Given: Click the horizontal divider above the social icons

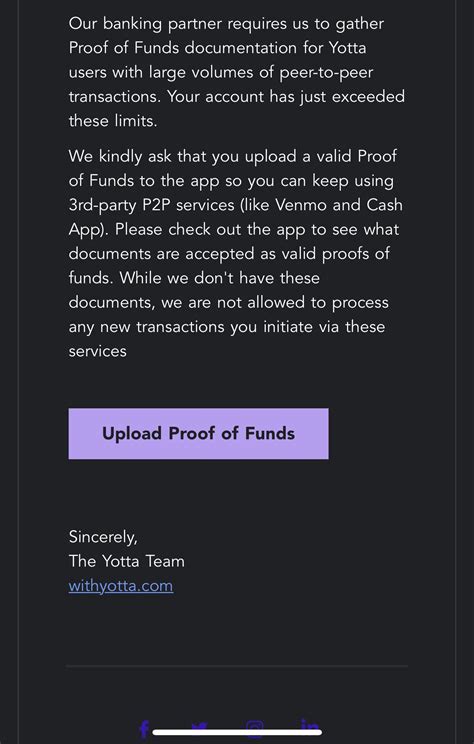Looking at the screenshot, I should (237, 666).
